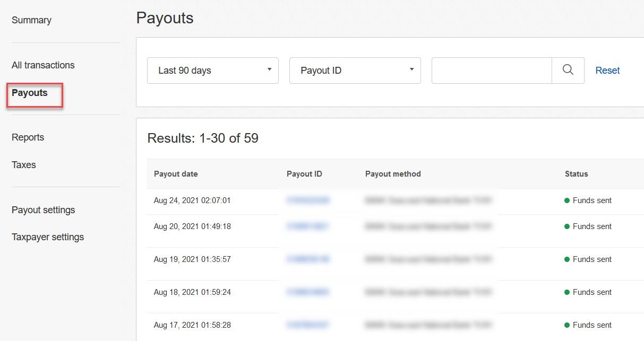The image size is (644, 341).
Task: Open Summary in the sidebar
Action: click(31, 20)
